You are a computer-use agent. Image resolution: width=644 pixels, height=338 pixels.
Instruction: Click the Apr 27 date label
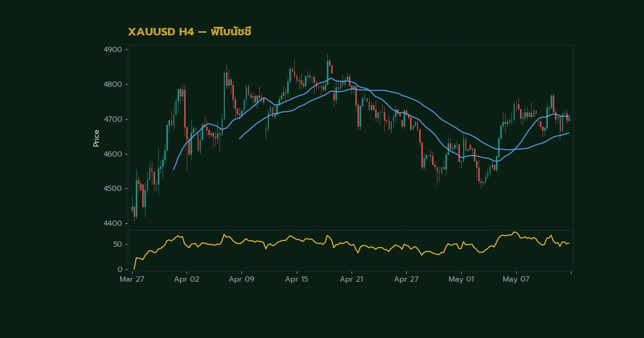[x=406, y=280]
